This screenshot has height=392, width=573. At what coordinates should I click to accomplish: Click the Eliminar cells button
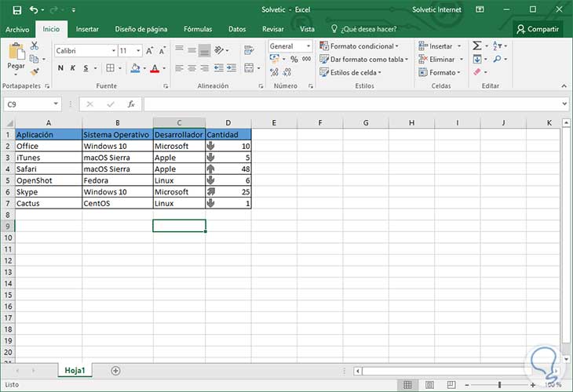point(441,59)
